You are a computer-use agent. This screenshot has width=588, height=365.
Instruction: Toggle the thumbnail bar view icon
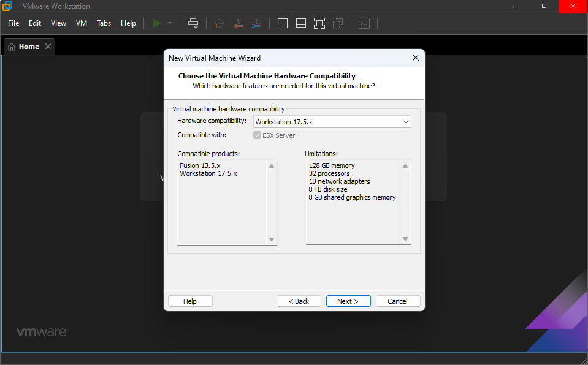(301, 23)
